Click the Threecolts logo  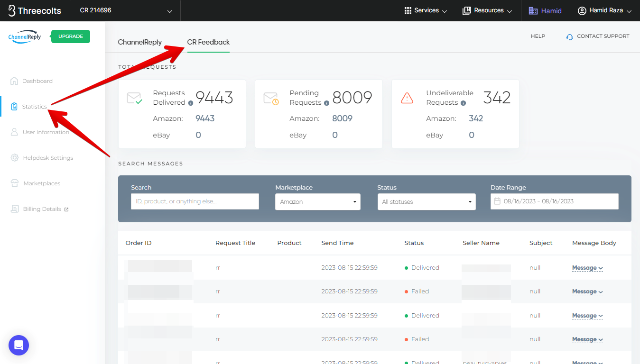tap(35, 10)
